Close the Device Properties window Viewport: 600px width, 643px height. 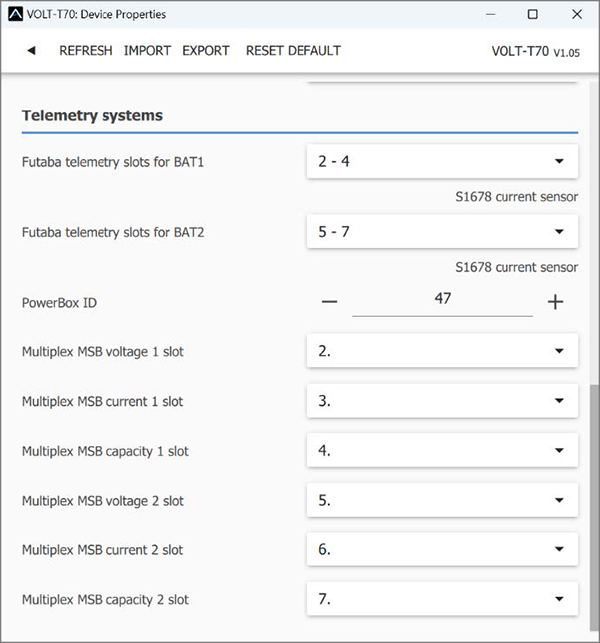tap(575, 14)
